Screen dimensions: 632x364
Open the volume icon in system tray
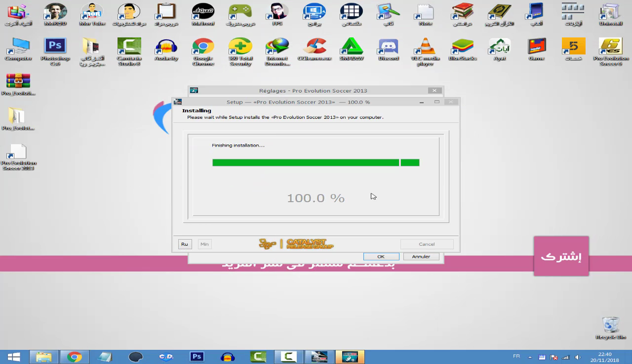[578, 357]
